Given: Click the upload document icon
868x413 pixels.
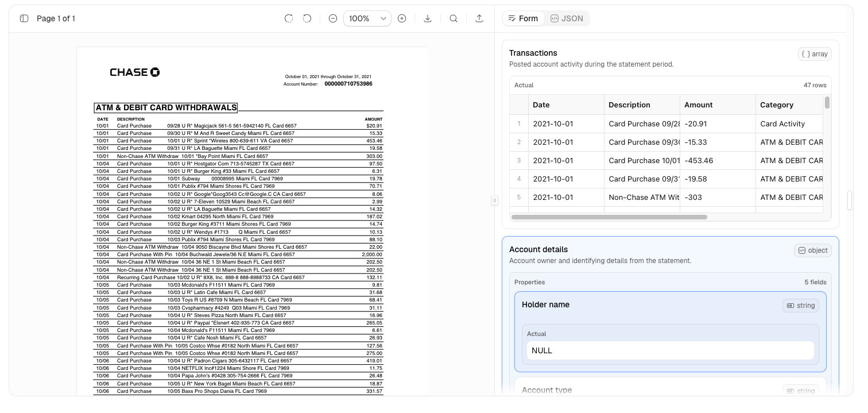Looking at the screenshot, I should click(479, 18).
